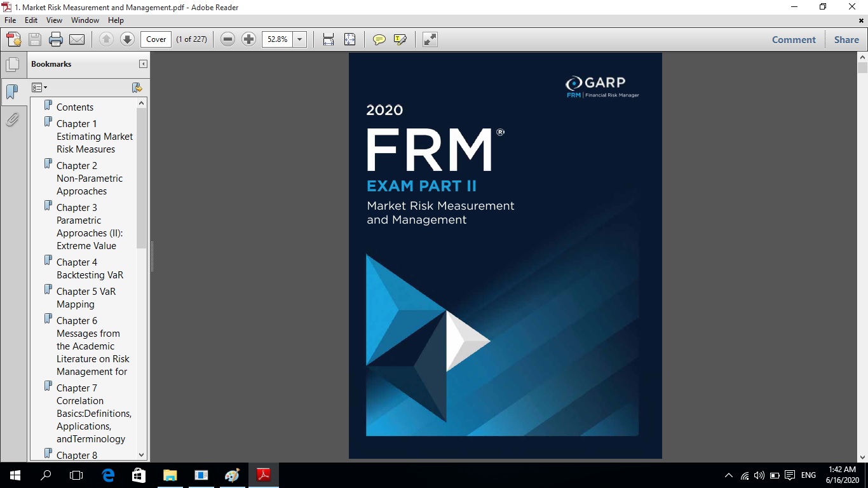Viewport: 868px width, 488px height.
Task: Open zoom level dropdown arrow
Action: click(x=300, y=39)
